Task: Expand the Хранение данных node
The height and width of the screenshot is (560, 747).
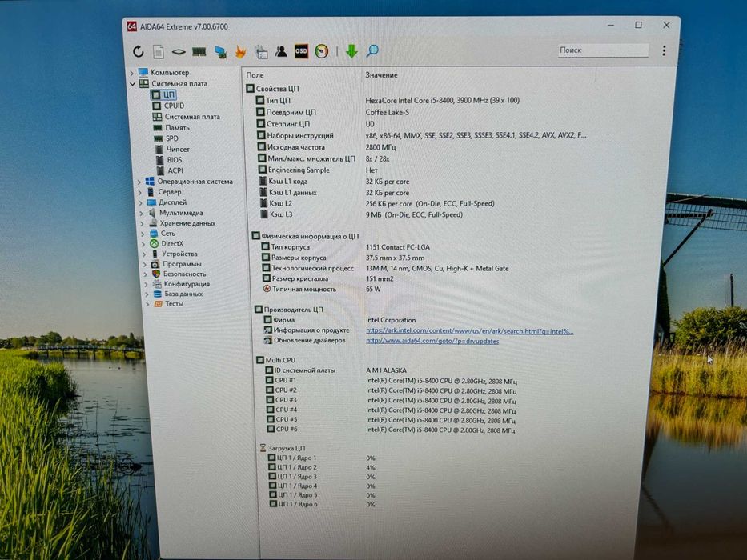Action: tap(142, 223)
